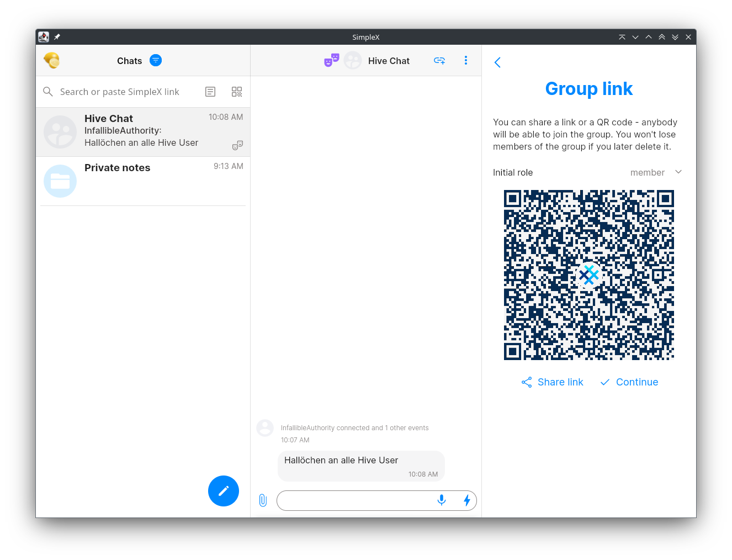Expand the 'InfallibleAuthority connected' events item
The image size is (732, 560).
tap(354, 428)
